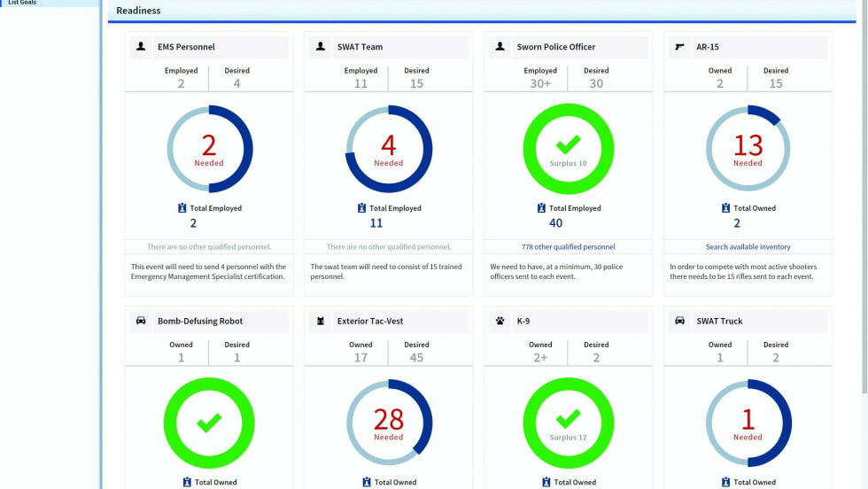Click the vest icon beside Exterior Tac-Vest
Viewport: 868px width, 489px height.
click(x=321, y=321)
